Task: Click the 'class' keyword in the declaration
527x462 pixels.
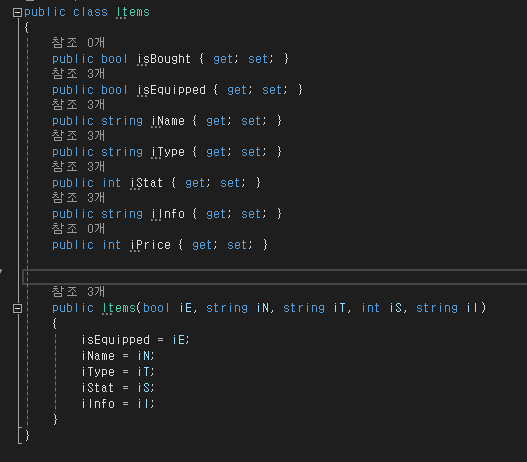Action: point(90,12)
